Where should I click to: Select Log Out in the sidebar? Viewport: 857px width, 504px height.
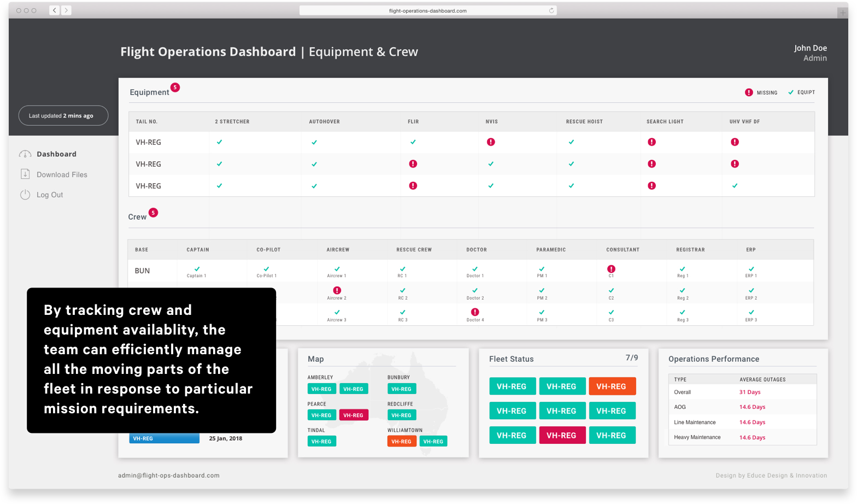(50, 195)
